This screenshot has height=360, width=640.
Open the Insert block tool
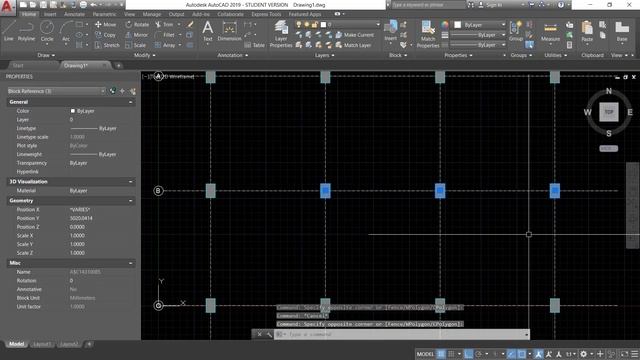[x=391, y=31]
